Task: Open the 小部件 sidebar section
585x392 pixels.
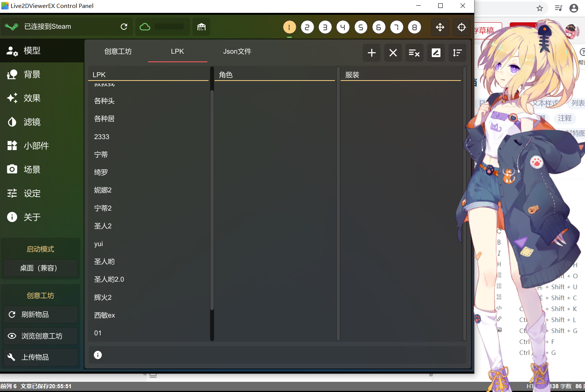Action: pyautogui.click(x=42, y=146)
